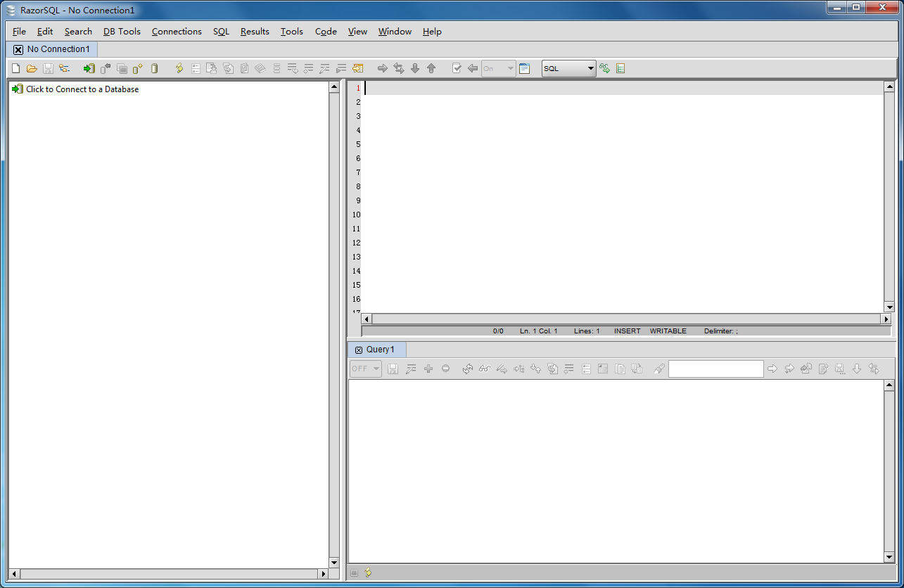Click the refresh arrows icon in Query1 toolbar
This screenshot has width=904, height=588.
[x=468, y=369]
